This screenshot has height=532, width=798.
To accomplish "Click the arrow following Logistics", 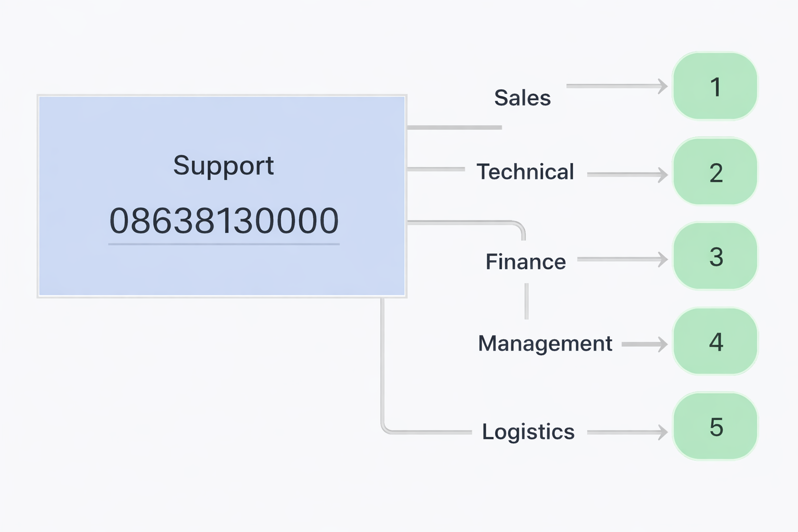I will point(627,432).
